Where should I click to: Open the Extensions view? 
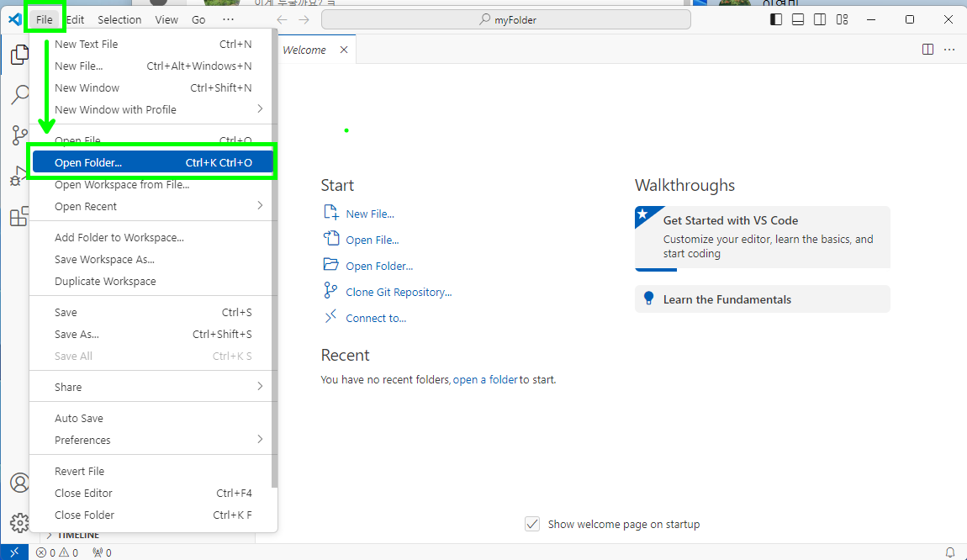tap(19, 216)
